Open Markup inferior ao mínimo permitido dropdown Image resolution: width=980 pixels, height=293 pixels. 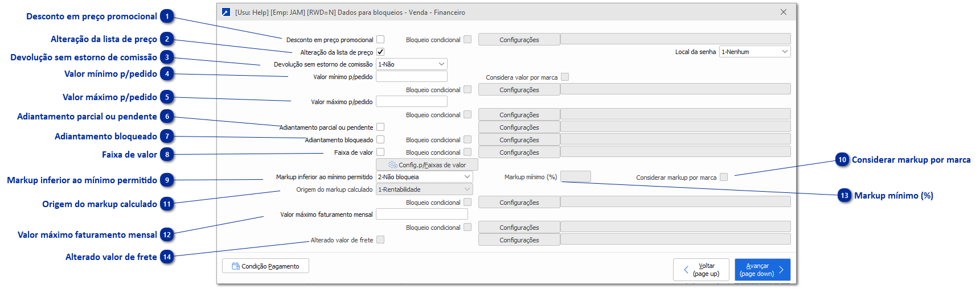pyautogui.click(x=424, y=177)
